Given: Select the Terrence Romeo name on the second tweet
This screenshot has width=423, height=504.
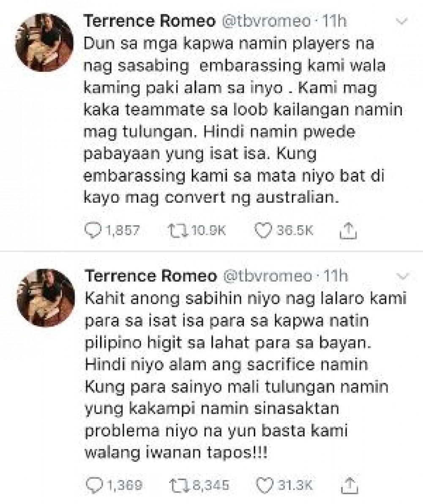Looking at the screenshot, I should pos(150,276).
